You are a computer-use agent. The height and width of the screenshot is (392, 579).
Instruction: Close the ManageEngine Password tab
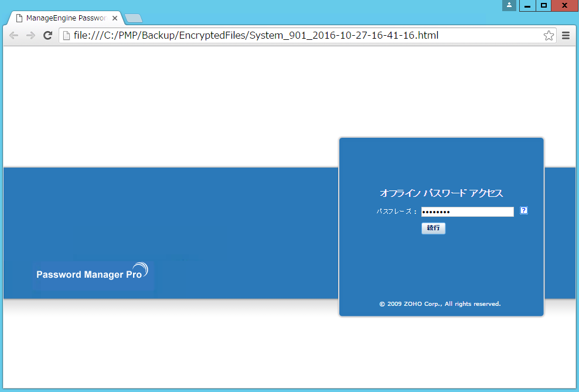pyautogui.click(x=115, y=18)
